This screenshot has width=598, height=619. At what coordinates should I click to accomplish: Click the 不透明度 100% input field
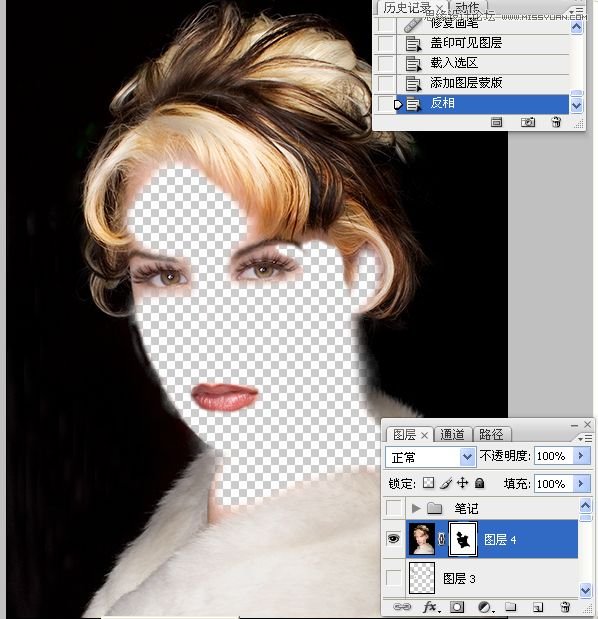pos(553,456)
